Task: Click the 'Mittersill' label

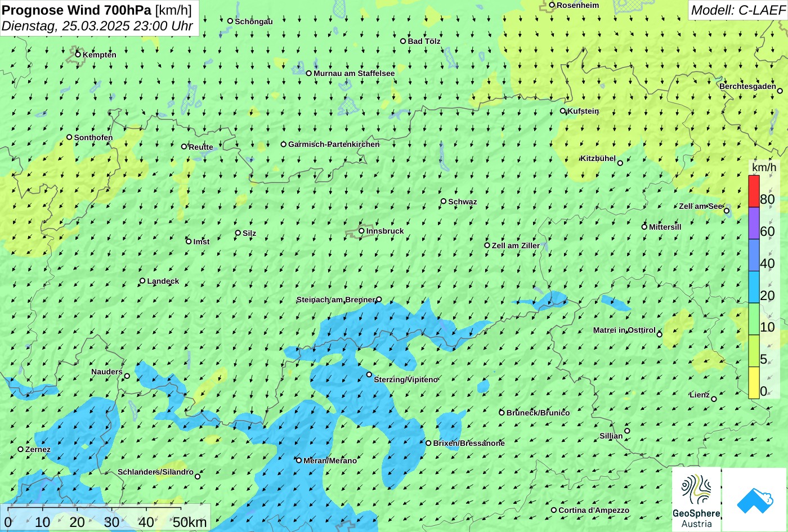Action: click(x=665, y=227)
